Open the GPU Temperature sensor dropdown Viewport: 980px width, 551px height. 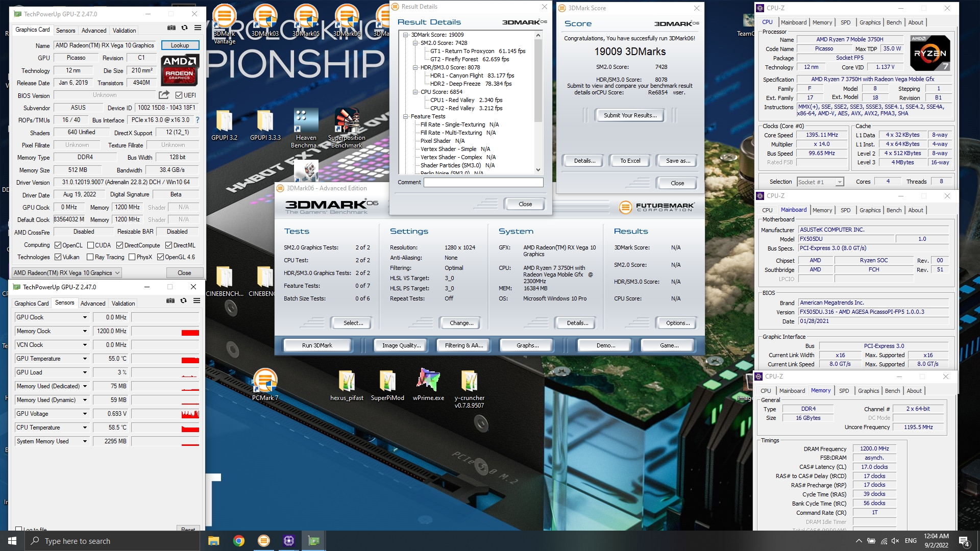point(85,359)
